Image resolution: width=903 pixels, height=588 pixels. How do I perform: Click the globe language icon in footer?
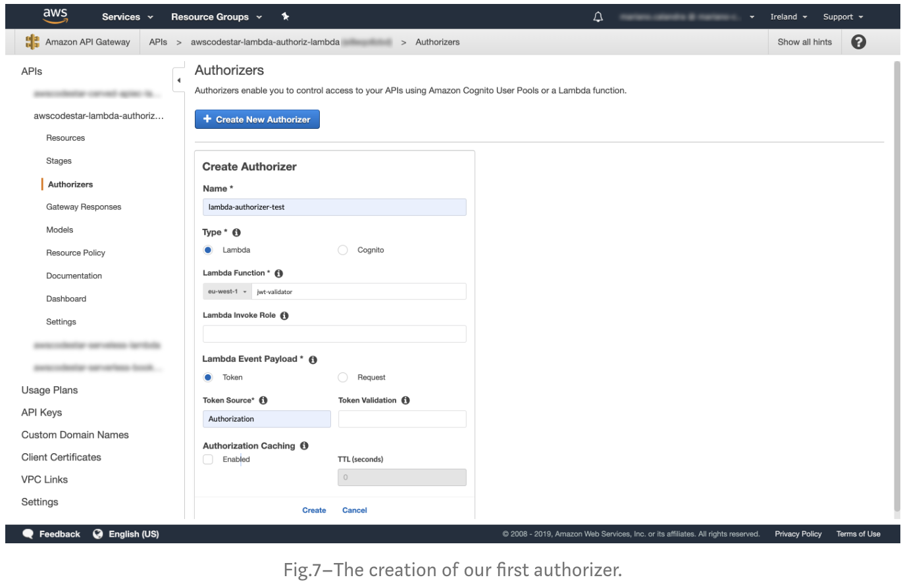[x=98, y=534]
